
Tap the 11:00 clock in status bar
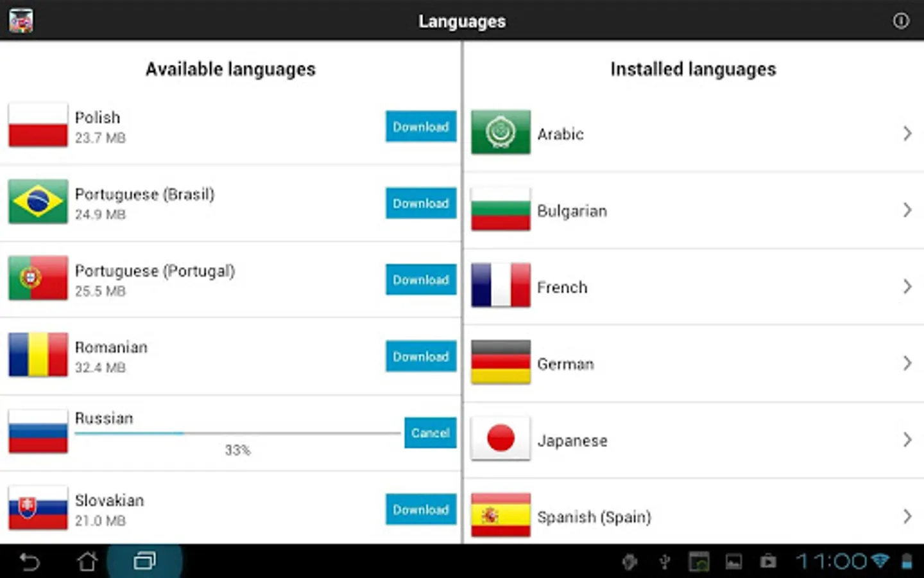(832, 562)
